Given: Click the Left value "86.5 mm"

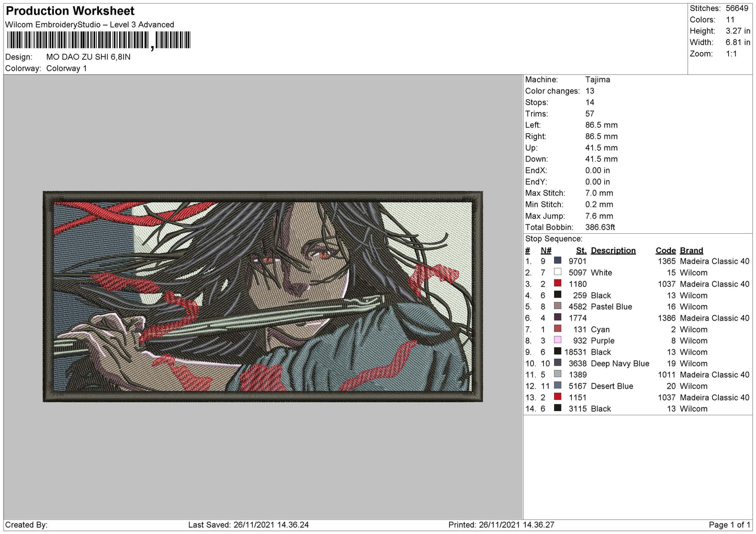Looking at the screenshot, I should (x=601, y=125).
